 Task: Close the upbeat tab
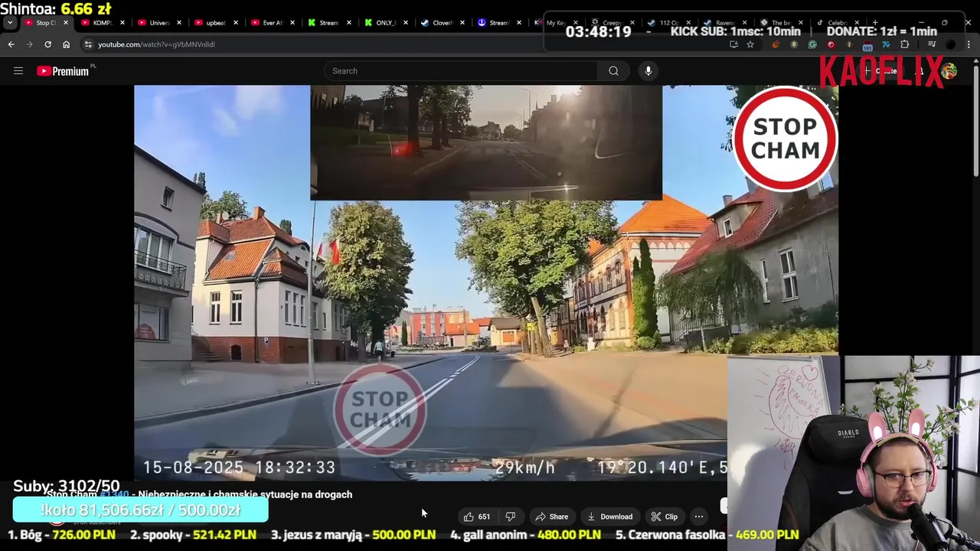(x=235, y=23)
